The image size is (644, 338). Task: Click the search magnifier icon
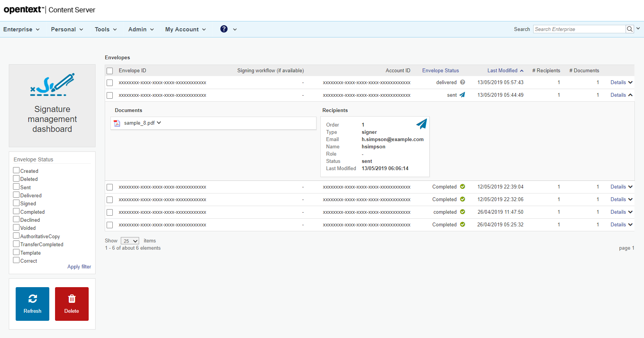pyautogui.click(x=629, y=29)
